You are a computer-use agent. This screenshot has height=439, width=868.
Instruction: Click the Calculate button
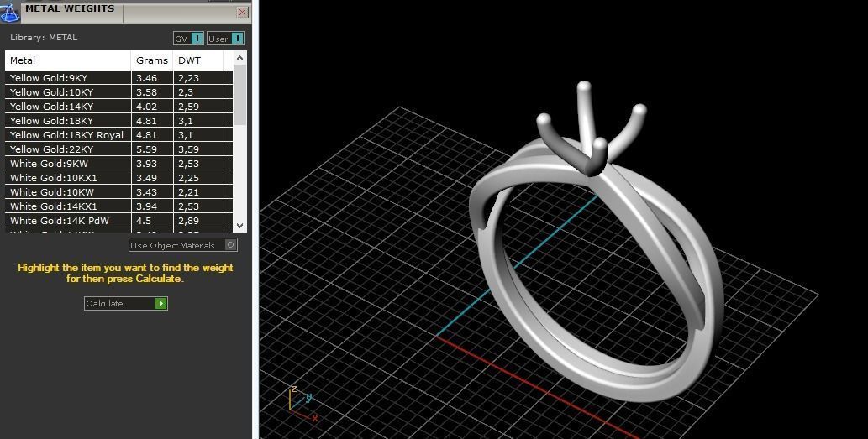pyautogui.click(x=126, y=303)
